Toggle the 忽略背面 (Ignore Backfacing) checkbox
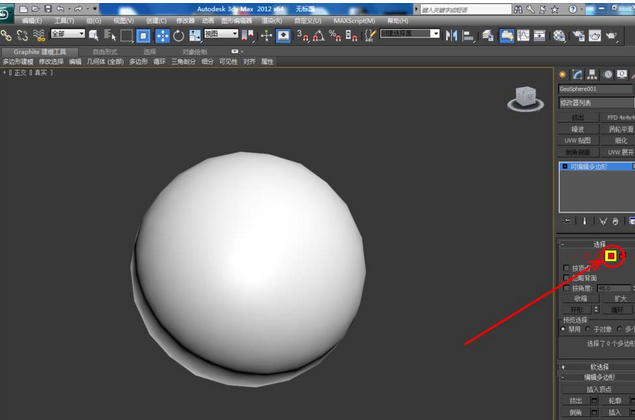635x420 pixels. (567, 278)
